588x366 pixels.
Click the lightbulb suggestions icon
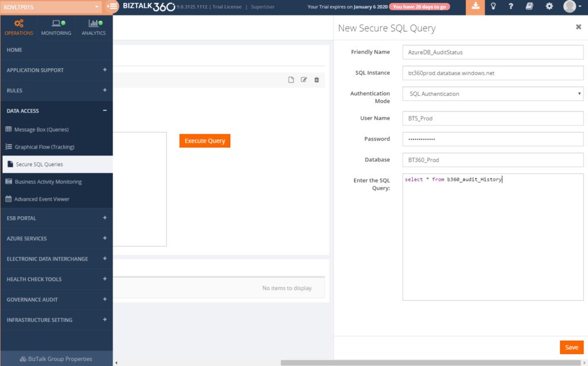[493, 7]
